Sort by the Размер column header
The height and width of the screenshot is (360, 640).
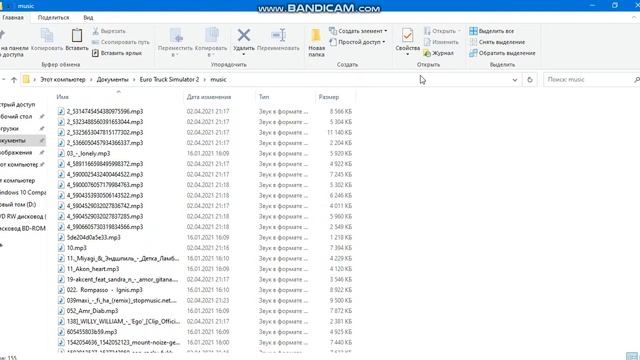pyautogui.click(x=329, y=97)
